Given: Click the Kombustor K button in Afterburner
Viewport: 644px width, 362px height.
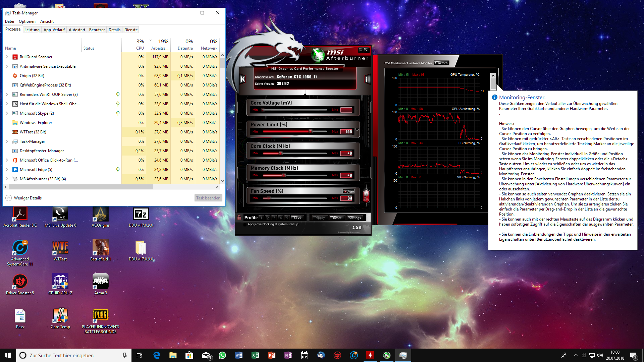Looking at the screenshot, I should point(243,79).
